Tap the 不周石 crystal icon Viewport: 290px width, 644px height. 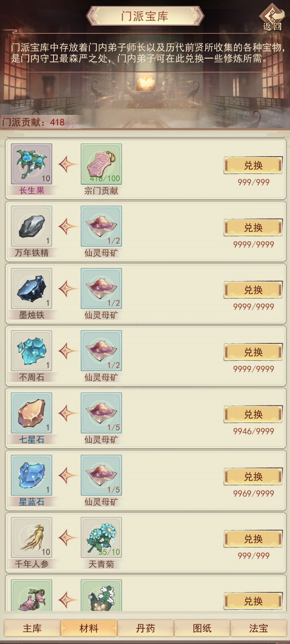31,351
